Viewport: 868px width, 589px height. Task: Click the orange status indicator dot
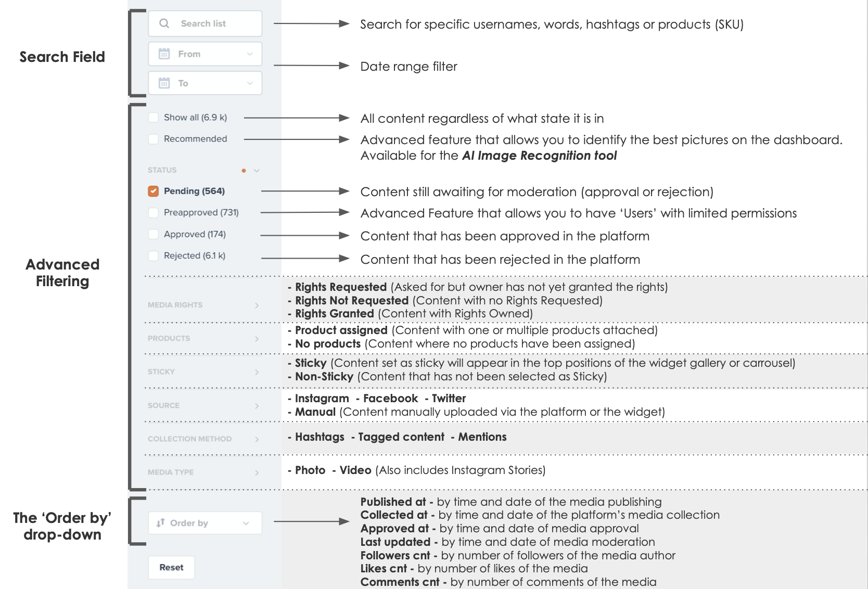[244, 170]
